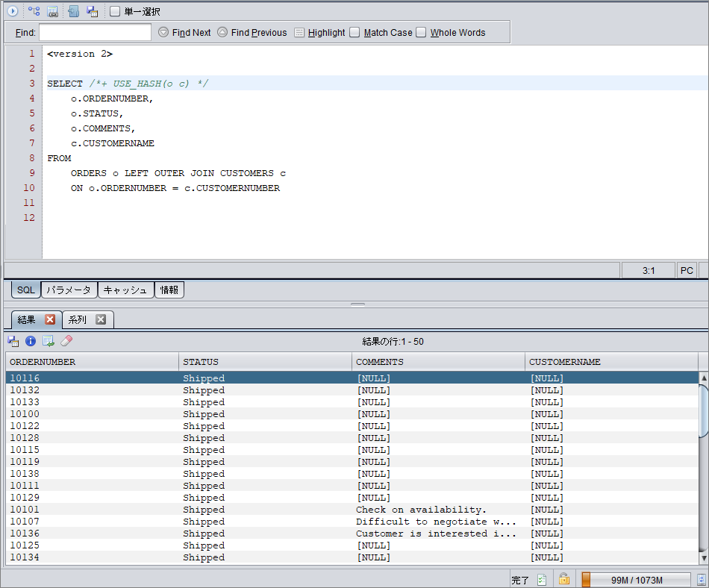Click the c.CUSTOMERNAME line in the SQL editor

[x=113, y=143]
